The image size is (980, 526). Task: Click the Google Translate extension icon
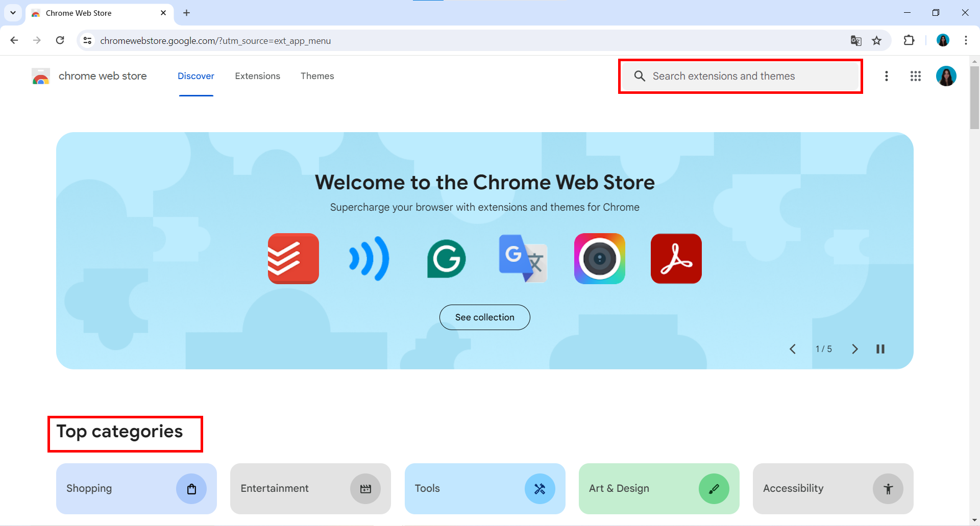[x=523, y=259]
